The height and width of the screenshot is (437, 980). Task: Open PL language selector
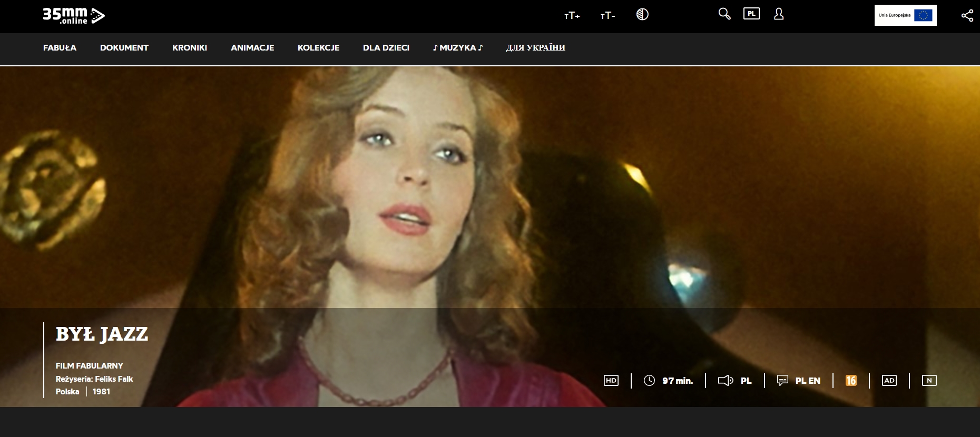(x=751, y=14)
